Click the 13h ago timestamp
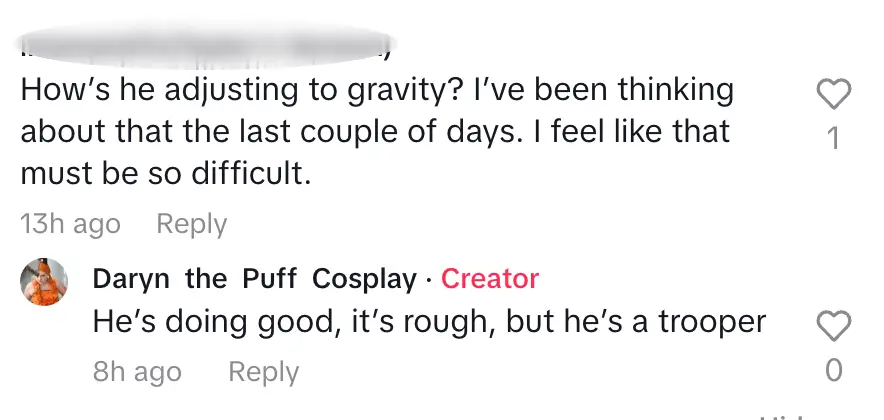This screenshot has width=884, height=420. 70,224
